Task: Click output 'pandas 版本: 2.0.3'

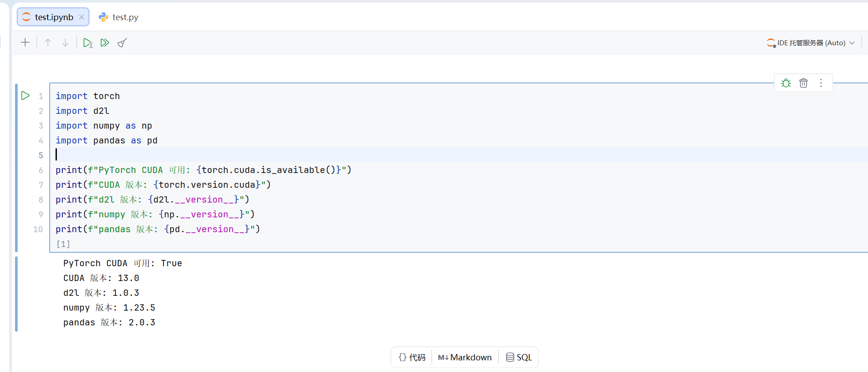Action: 109,322
